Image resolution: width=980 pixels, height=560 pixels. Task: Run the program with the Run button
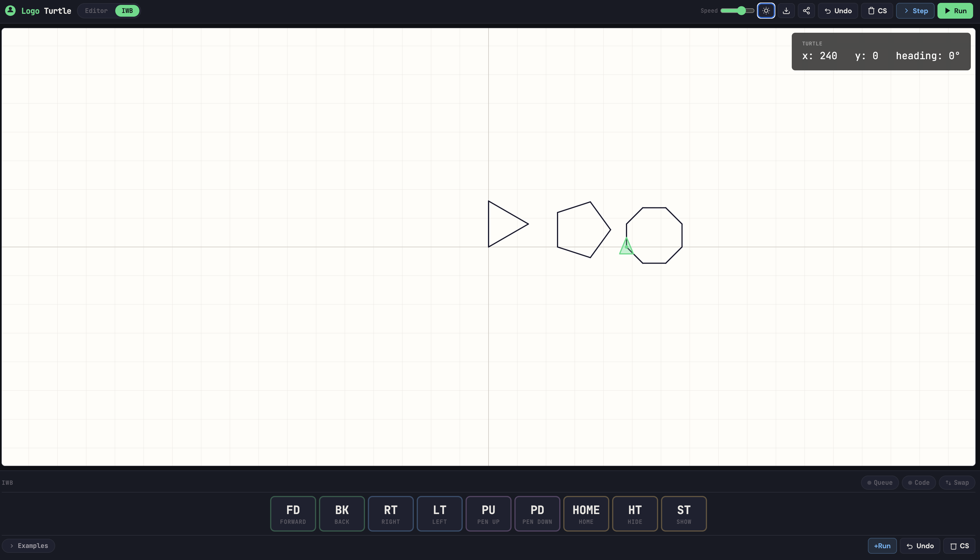(955, 10)
